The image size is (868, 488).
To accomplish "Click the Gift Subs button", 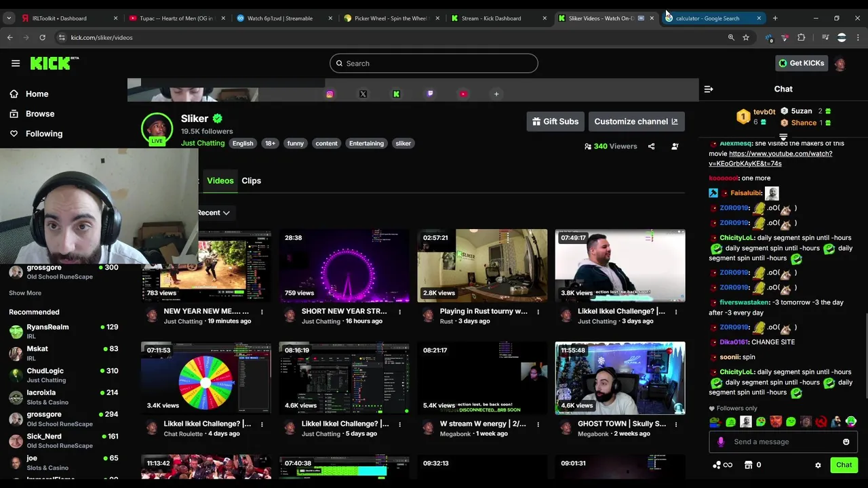I will (555, 121).
